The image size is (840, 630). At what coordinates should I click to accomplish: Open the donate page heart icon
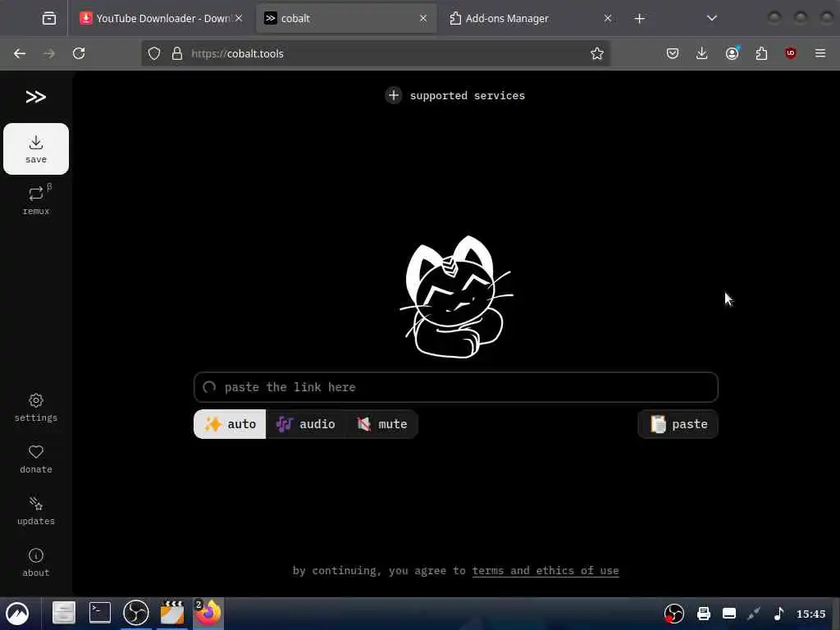(36, 459)
